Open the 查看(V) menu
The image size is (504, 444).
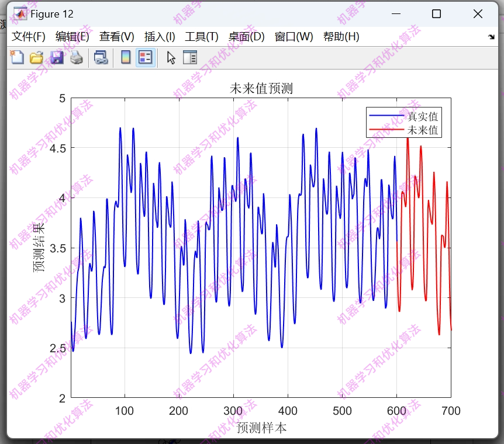click(x=117, y=37)
